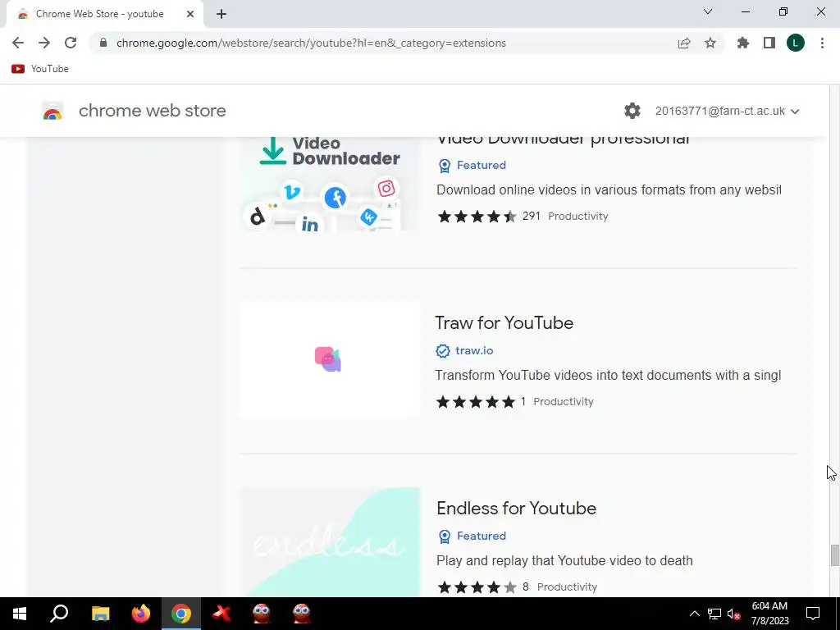
Task: Open the red X app in taskbar
Action: pos(221,614)
